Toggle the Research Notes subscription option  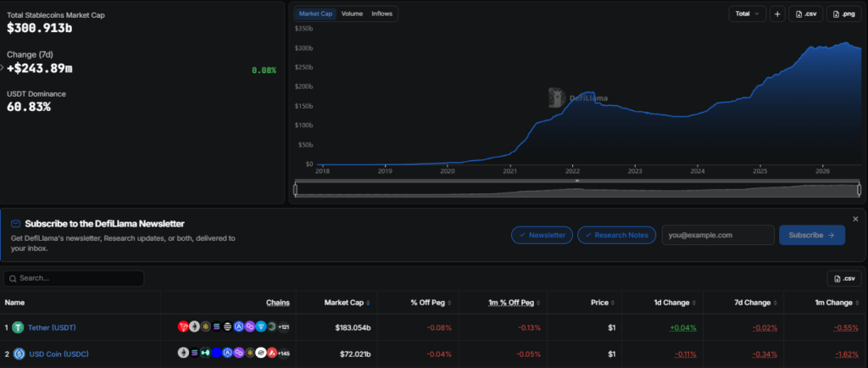tap(616, 235)
